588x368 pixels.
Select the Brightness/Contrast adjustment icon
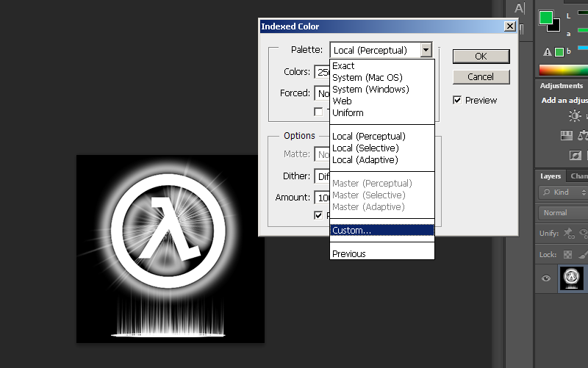tap(575, 116)
